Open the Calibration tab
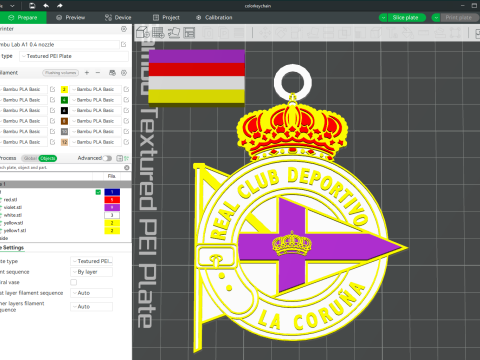Image resolution: width=480 pixels, height=360 pixels. tap(214, 17)
